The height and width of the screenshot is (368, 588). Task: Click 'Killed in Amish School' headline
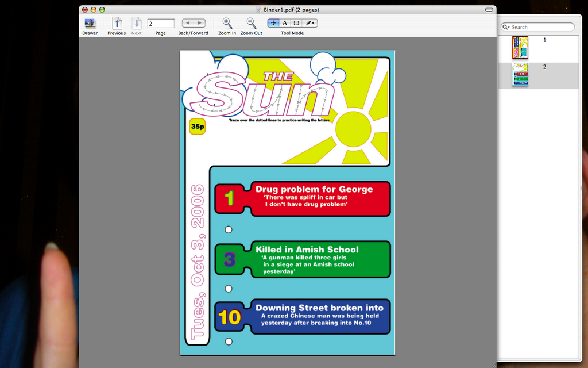click(307, 250)
